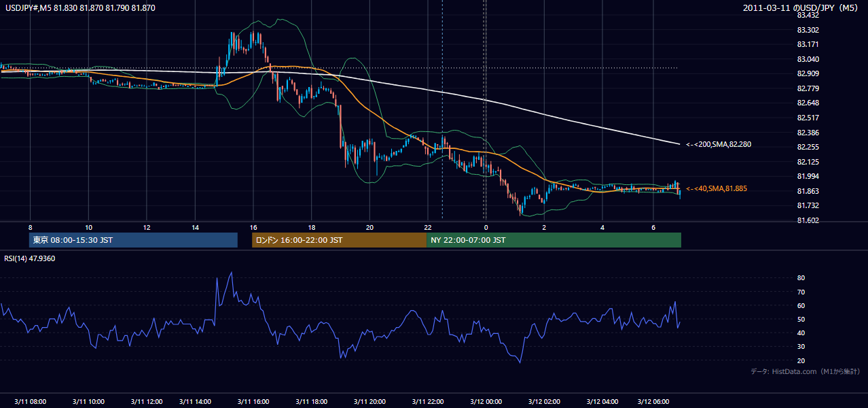Click the RSI scale value 20
This screenshot has height=408, width=868.
click(801, 360)
